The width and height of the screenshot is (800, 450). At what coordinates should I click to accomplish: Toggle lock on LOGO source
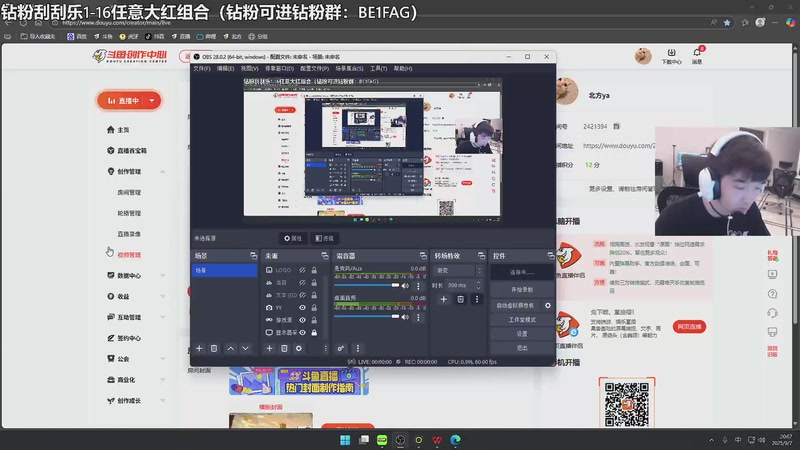(314, 270)
